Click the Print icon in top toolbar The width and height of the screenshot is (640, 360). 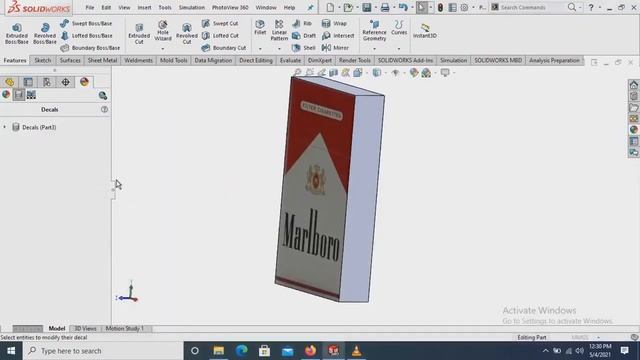pos(384,7)
